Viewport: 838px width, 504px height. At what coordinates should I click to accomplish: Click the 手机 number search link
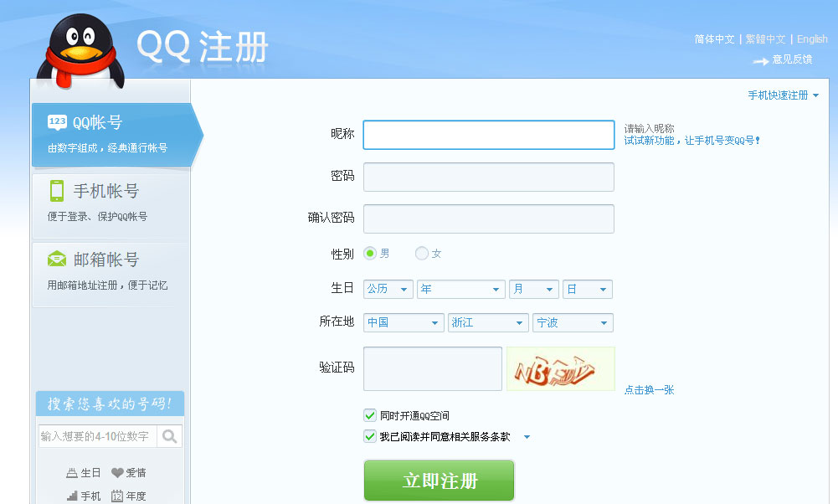point(90,496)
